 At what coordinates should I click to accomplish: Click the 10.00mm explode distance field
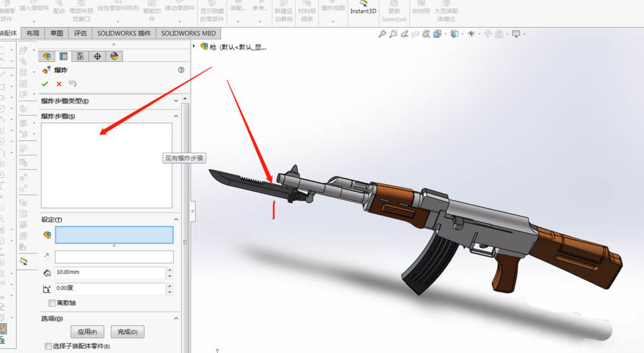tap(109, 273)
